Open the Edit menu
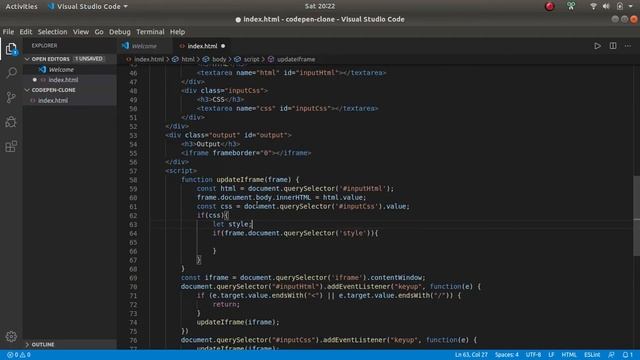This screenshot has height=360, width=640. click(25, 32)
